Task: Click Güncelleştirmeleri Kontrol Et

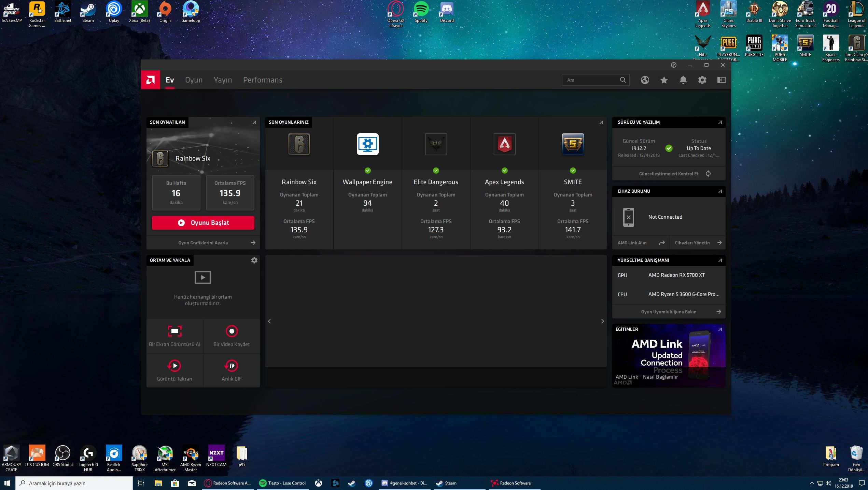Action: [669, 174]
